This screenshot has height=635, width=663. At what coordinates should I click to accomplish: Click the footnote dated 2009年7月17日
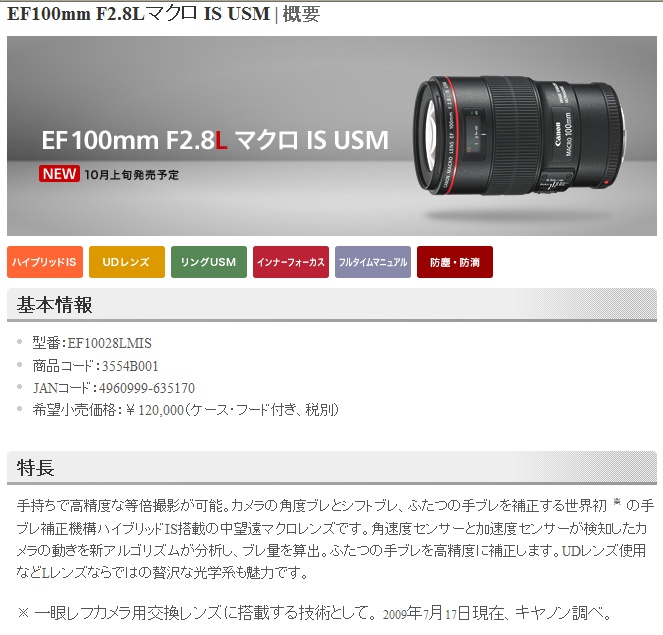315,613
